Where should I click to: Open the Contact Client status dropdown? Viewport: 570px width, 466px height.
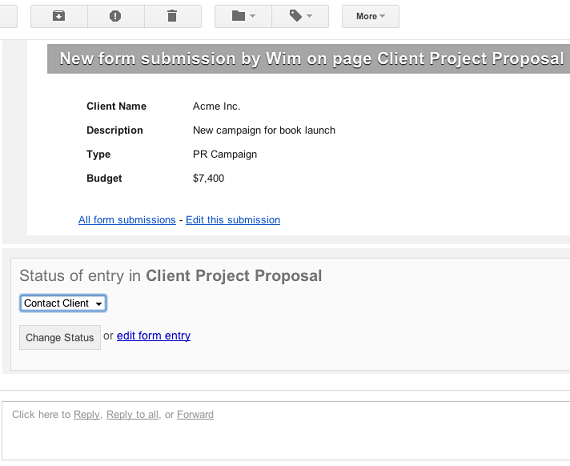click(x=63, y=303)
